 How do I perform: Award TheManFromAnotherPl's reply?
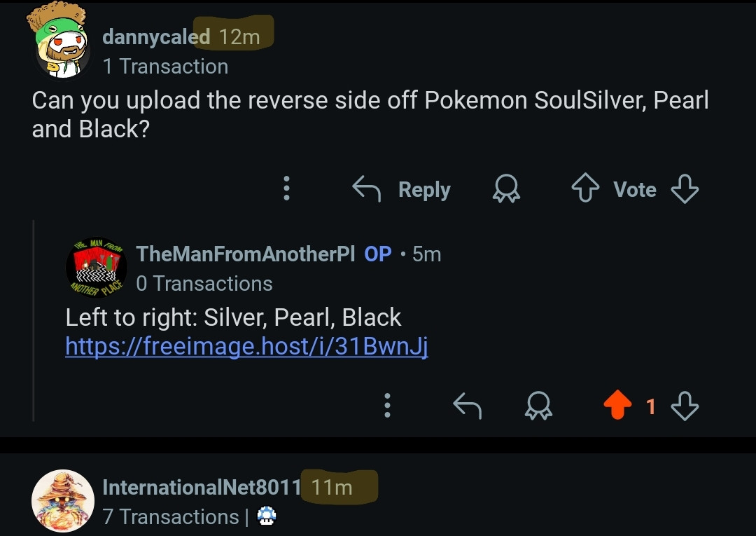(x=538, y=405)
